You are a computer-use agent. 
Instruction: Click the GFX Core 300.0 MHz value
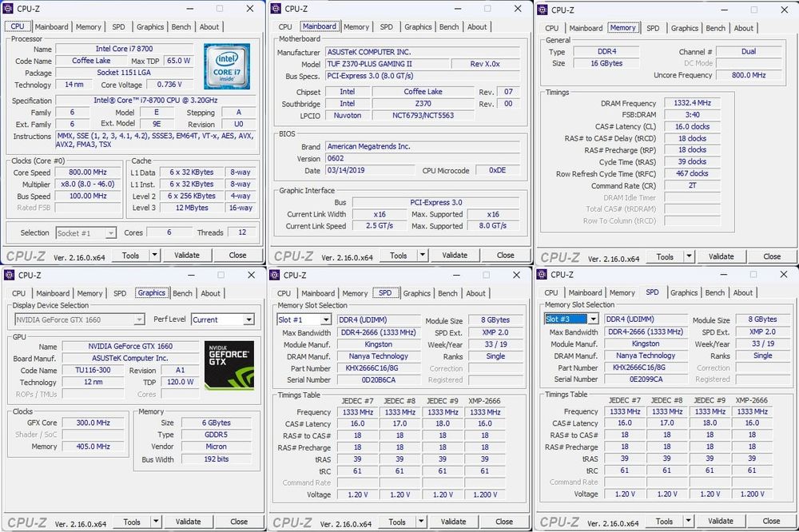tap(93, 423)
